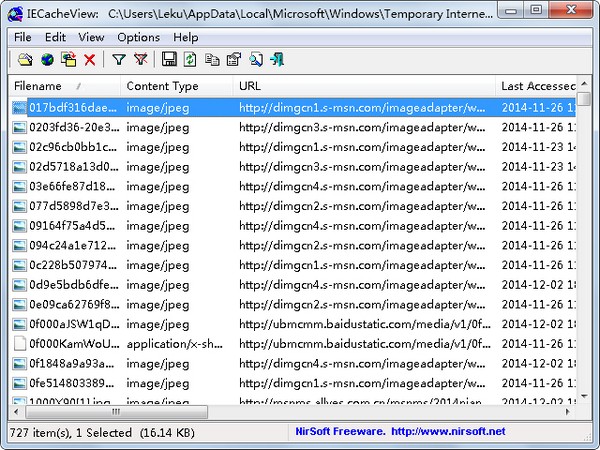Refresh the cache list
The image size is (600, 450).
pos(190,60)
